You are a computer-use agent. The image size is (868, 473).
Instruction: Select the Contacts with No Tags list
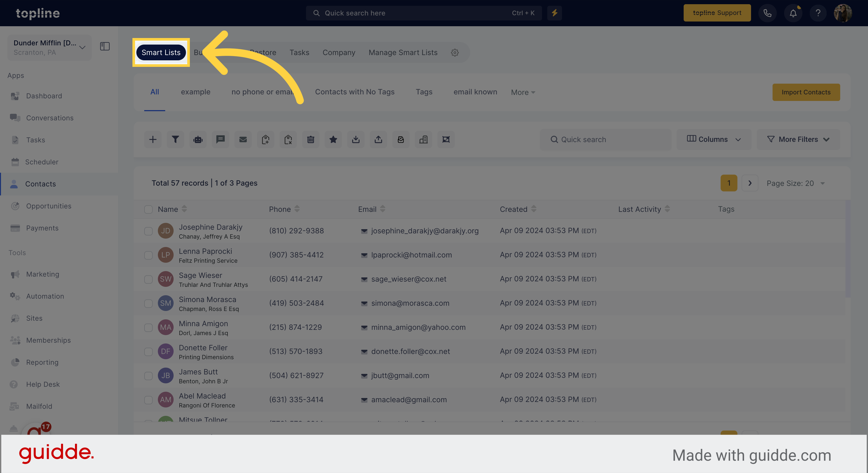tap(355, 92)
